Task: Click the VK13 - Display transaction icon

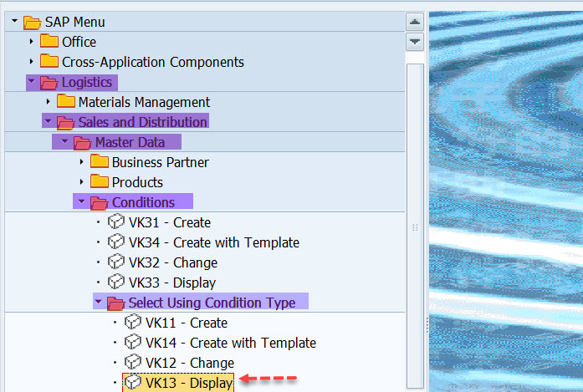Action: pyautogui.click(x=133, y=383)
